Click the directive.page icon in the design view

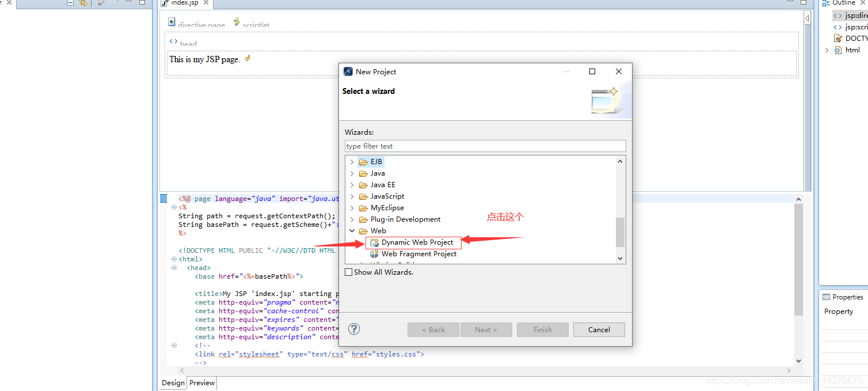point(172,22)
